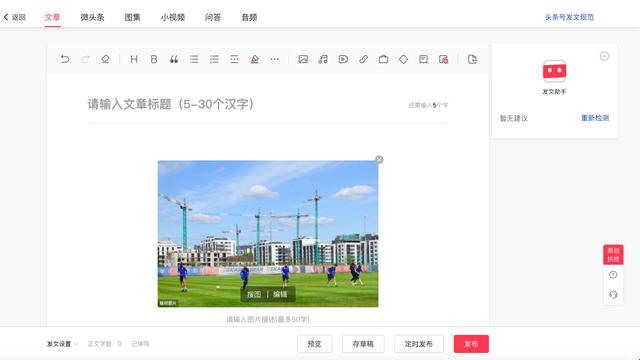Open the red text highlight color tool
640x360 pixels.
(x=254, y=59)
